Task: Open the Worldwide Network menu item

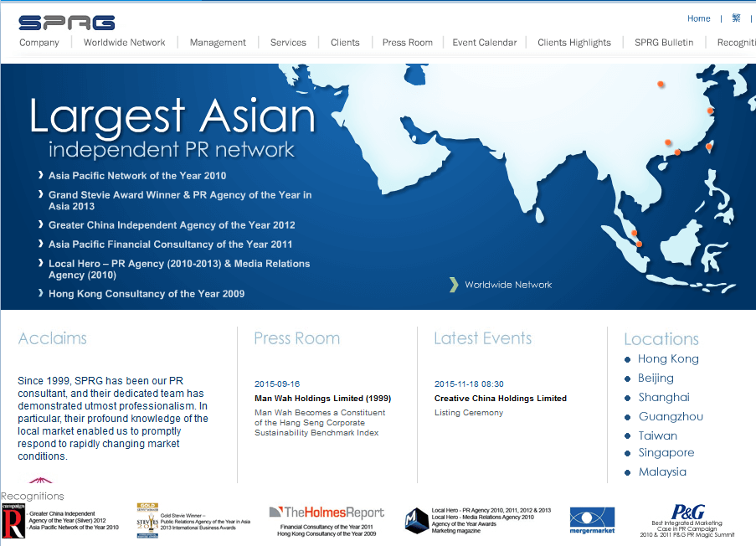Action: pyautogui.click(x=125, y=43)
